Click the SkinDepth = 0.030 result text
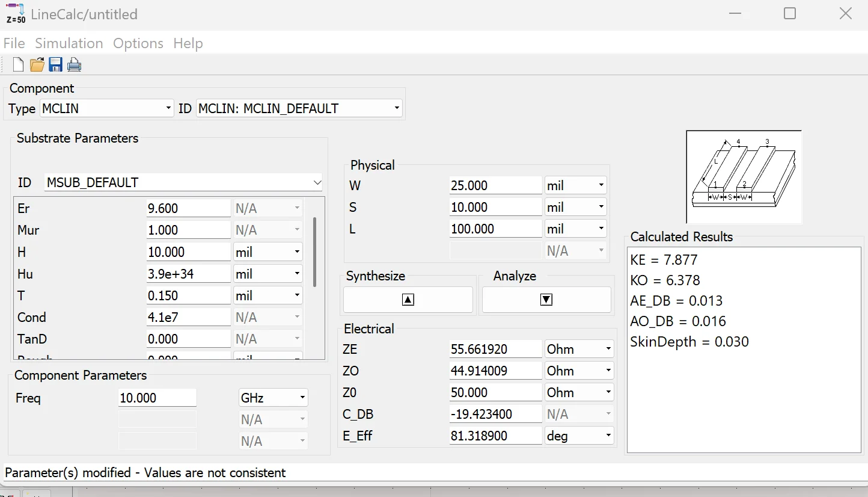The height and width of the screenshot is (497, 868). (689, 342)
